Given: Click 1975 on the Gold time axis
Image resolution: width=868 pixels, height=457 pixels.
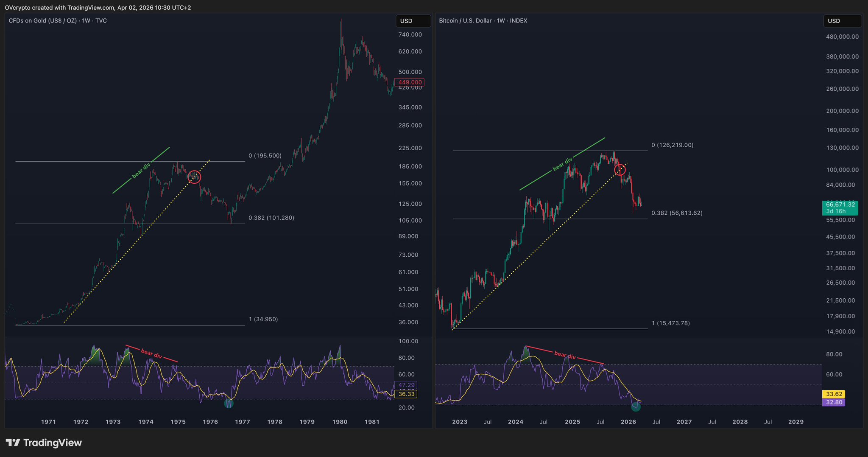Looking at the screenshot, I should [178, 422].
